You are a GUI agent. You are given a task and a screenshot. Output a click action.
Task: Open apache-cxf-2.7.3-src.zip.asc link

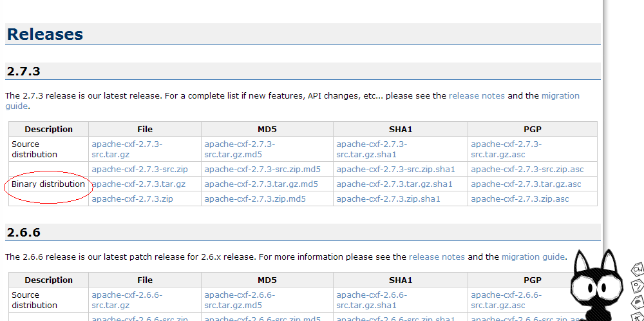point(527,170)
